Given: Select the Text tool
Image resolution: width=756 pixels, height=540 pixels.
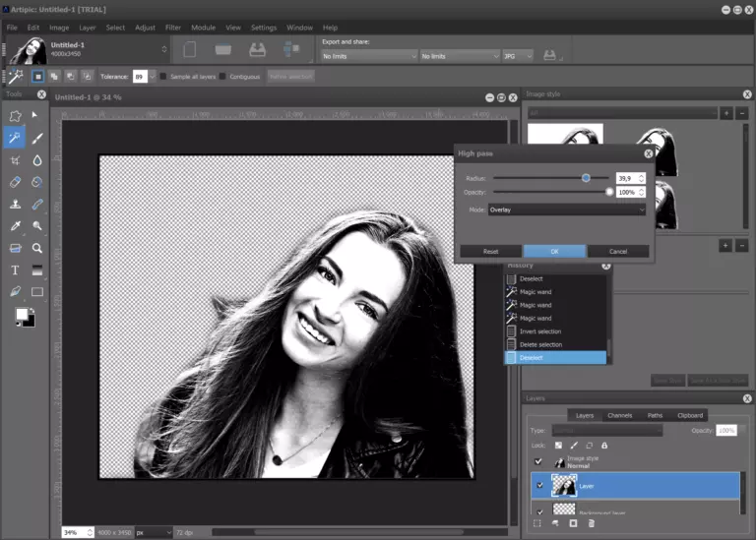Looking at the screenshot, I should [15, 270].
